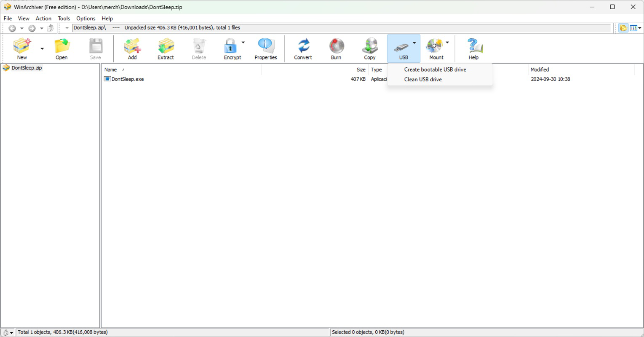
Task: Open an archive with the Open icon
Action: click(61, 45)
